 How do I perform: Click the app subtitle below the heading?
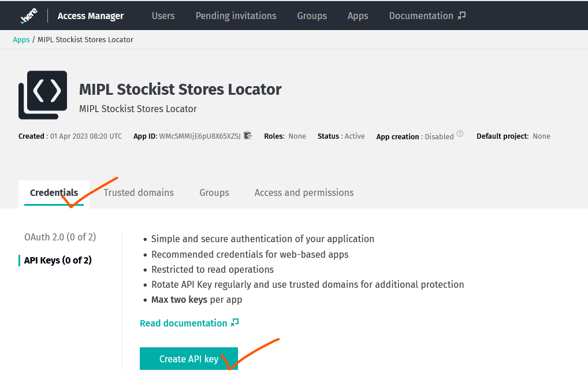[137, 109]
